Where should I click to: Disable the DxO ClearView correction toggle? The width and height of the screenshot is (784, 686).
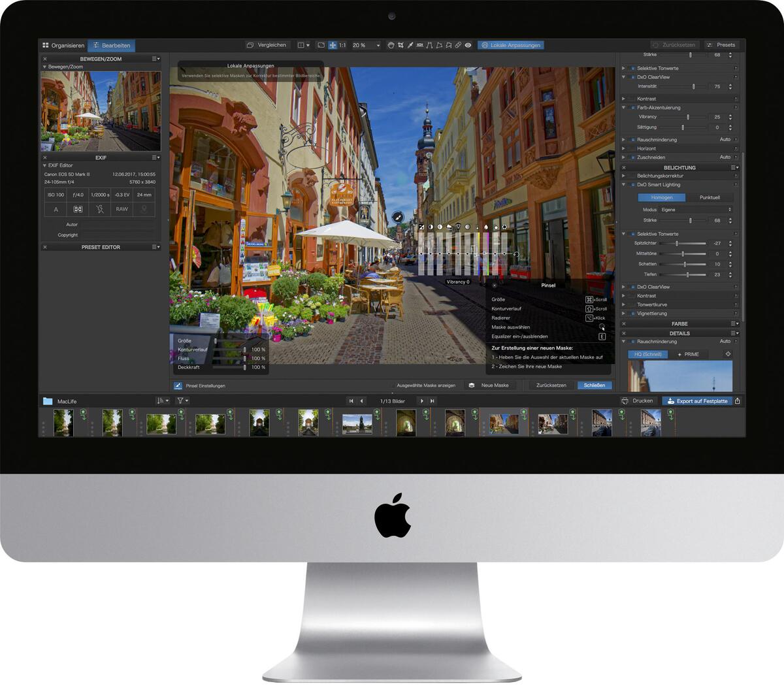tap(632, 76)
